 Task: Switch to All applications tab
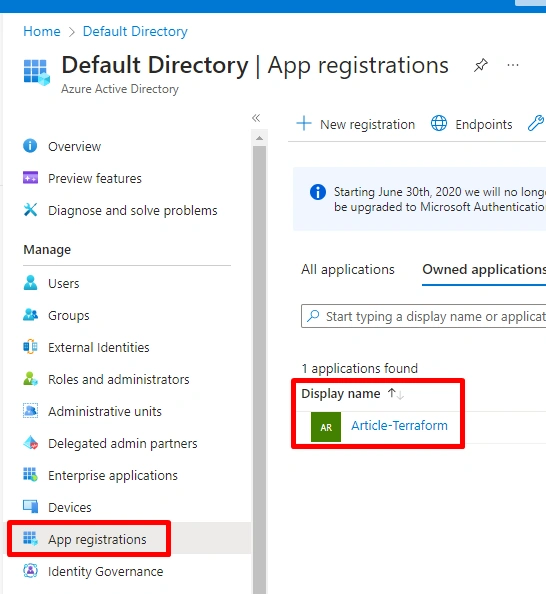pyautogui.click(x=348, y=269)
